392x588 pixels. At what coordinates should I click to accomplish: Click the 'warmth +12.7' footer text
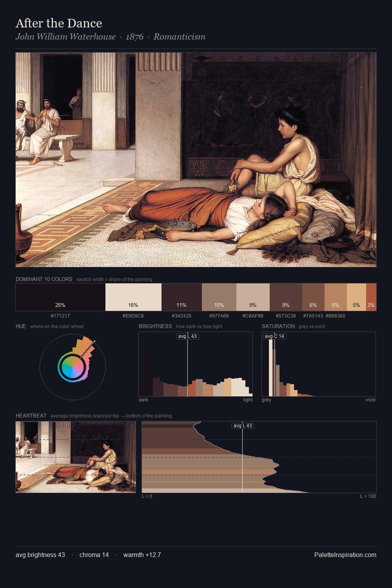(x=142, y=555)
